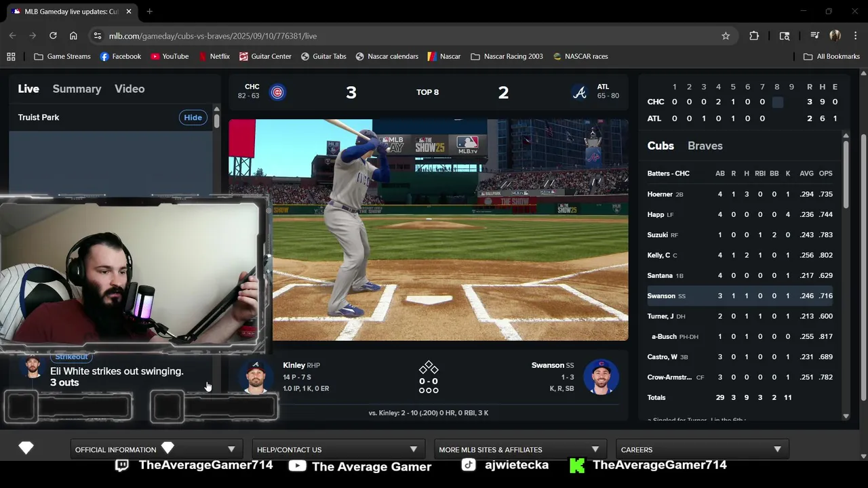Click the play feed scrollbar on the left

216,122
